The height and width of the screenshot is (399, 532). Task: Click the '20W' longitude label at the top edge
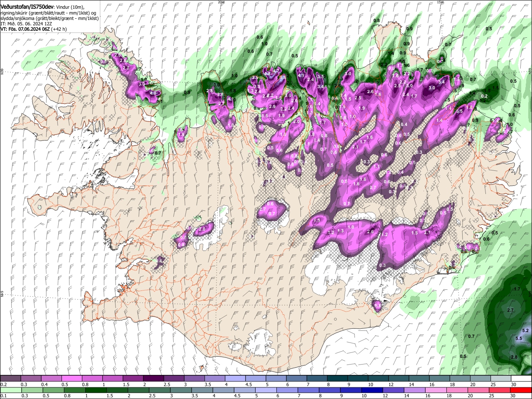(221, 2)
